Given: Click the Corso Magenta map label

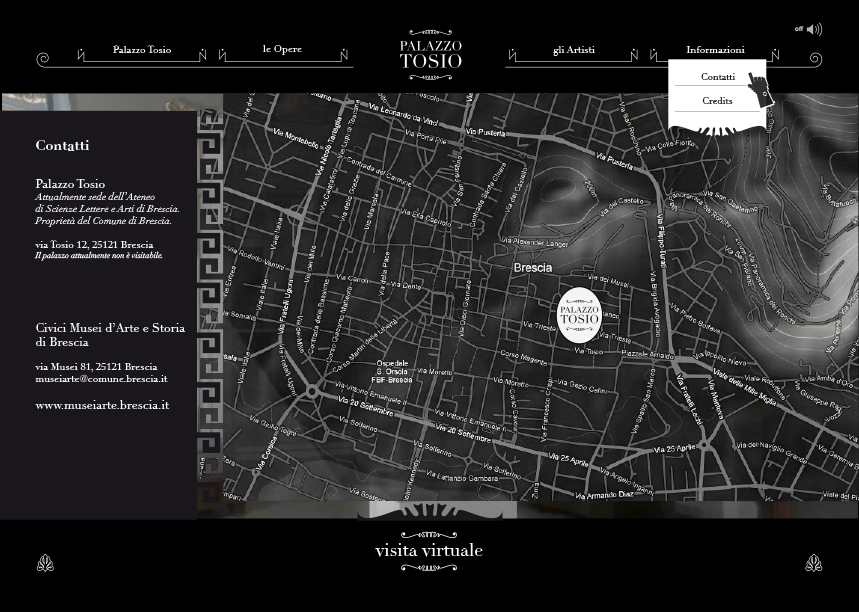Looking at the screenshot, I should pos(524,358).
